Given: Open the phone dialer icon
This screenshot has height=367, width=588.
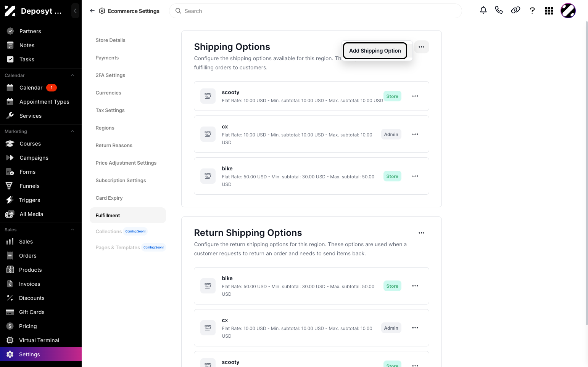Looking at the screenshot, I should [499, 10].
